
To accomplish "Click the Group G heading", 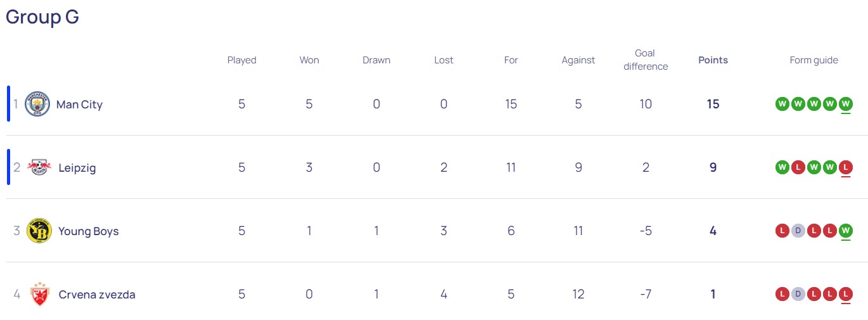I will tap(42, 17).
